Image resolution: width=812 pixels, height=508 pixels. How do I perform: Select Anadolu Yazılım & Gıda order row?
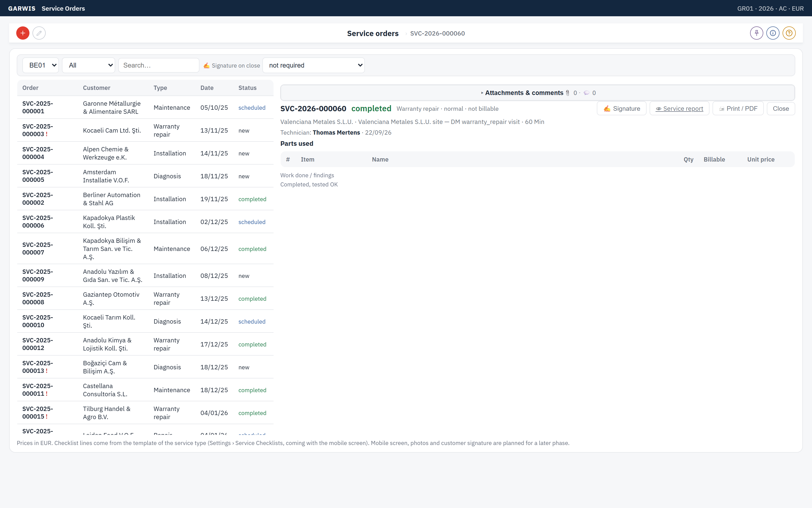pos(145,276)
